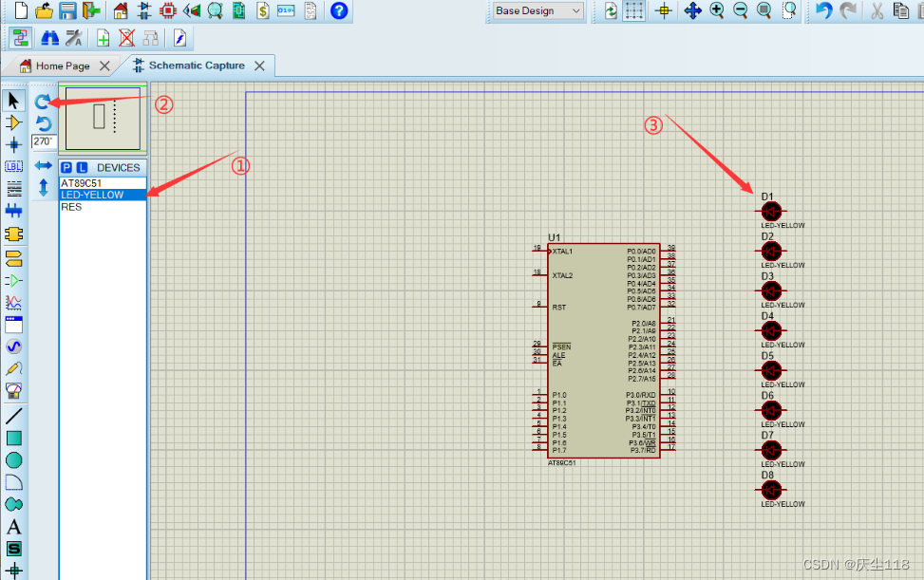Switch to the Home Page tab

[63, 65]
